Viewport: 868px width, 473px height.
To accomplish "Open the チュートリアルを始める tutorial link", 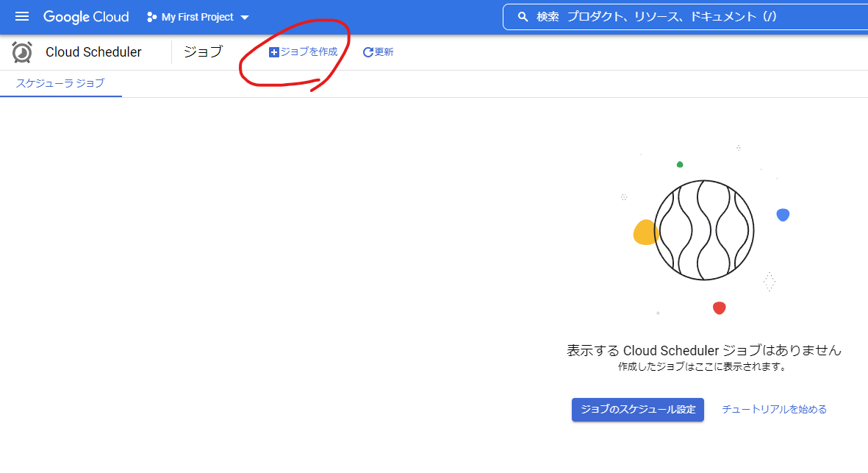I will (x=774, y=410).
